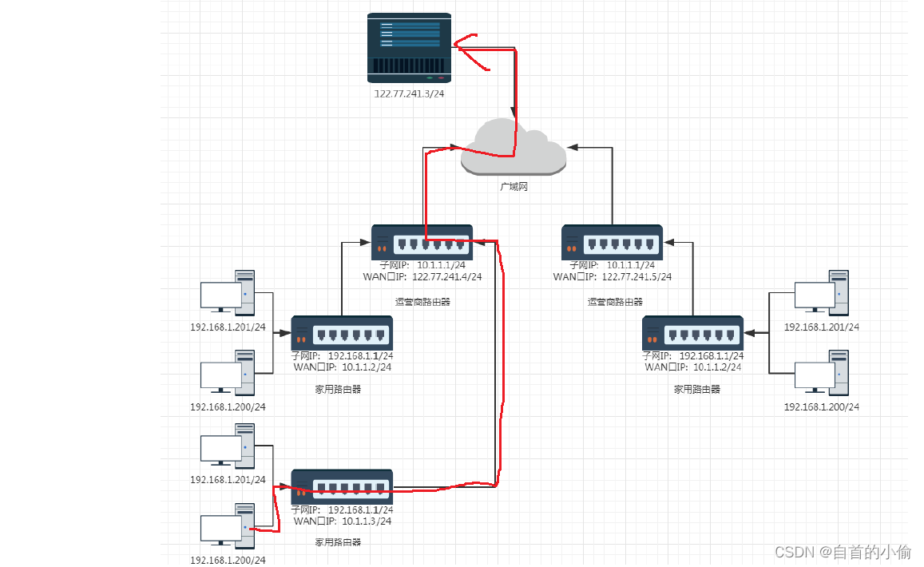The width and height of the screenshot is (924, 567).
Task: Select the text WAN口IP: 10.1.1.3/24
Action: point(343,521)
